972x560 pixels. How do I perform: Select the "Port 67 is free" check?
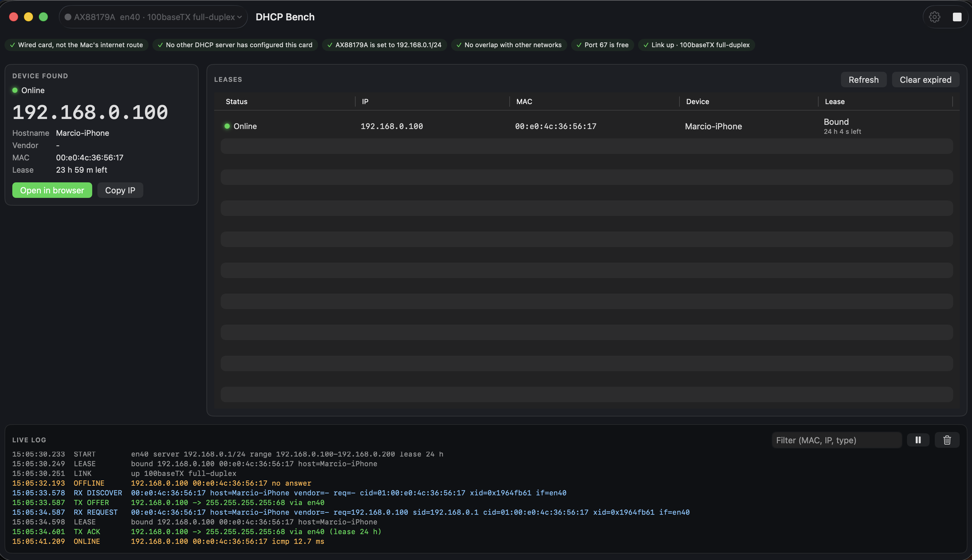tap(602, 45)
